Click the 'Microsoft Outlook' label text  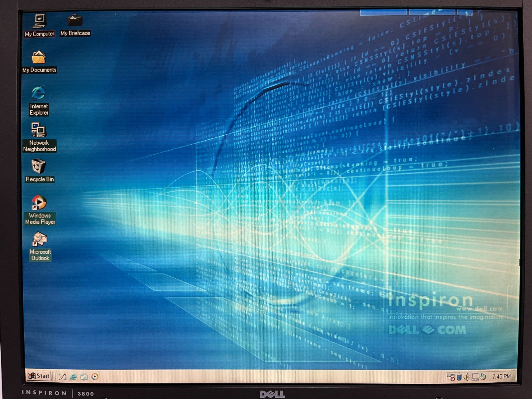click(x=40, y=255)
